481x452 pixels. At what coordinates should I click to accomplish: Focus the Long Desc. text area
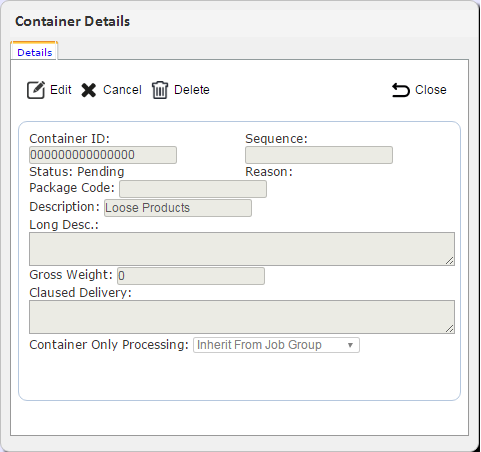point(242,249)
